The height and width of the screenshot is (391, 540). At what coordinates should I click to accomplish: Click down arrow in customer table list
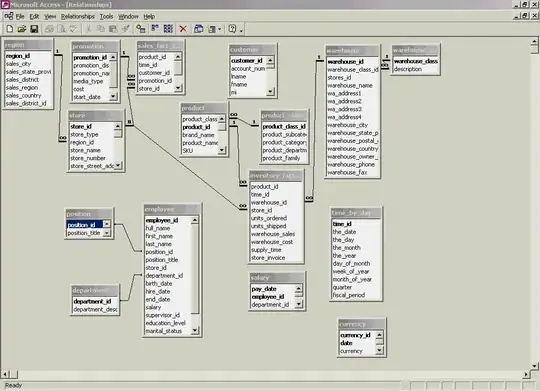point(270,91)
